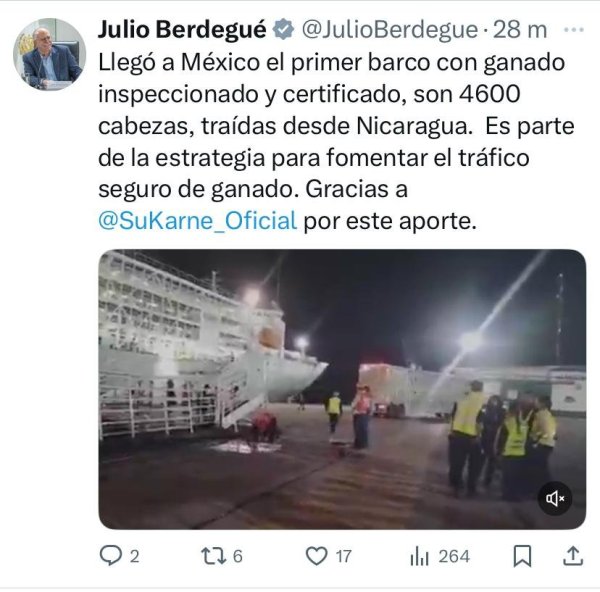Like the tweet with the heart icon
The height and width of the screenshot is (592, 600).
tap(316, 556)
